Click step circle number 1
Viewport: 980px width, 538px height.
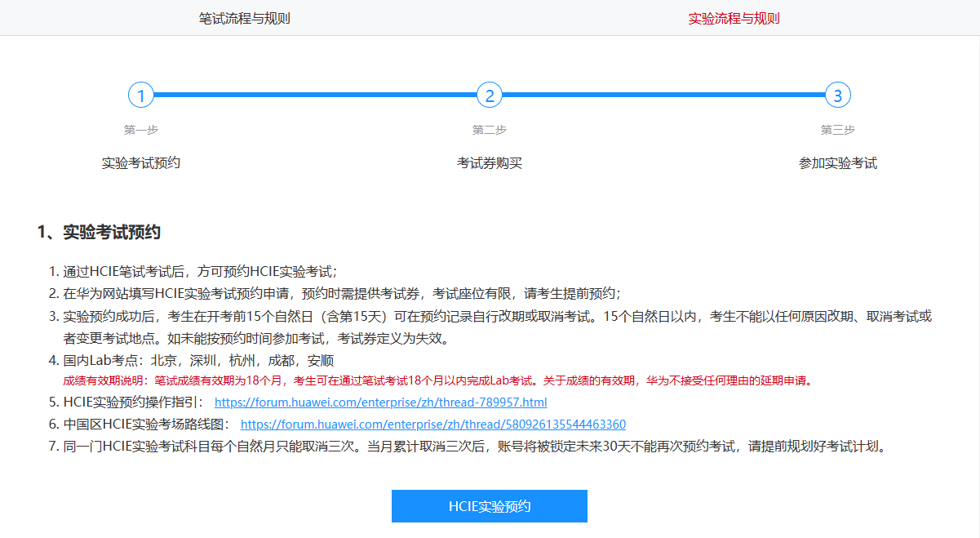pyautogui.click(x=141, y=96)
